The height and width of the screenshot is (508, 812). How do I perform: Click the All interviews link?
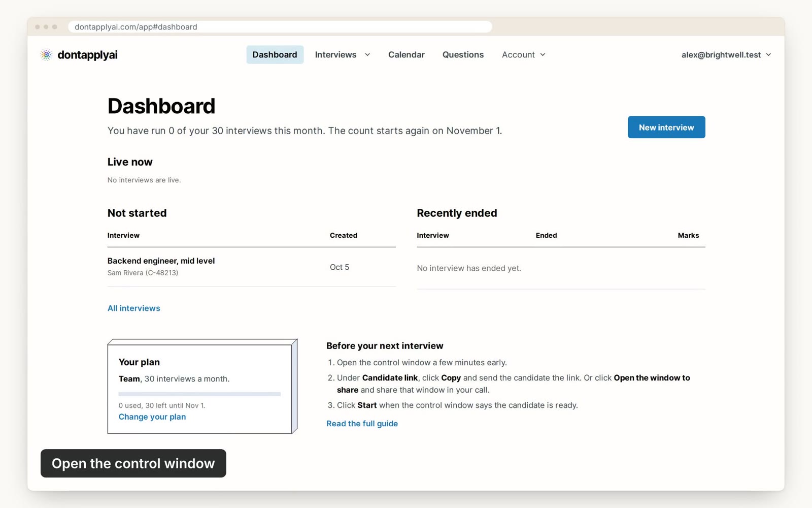pos(133,308)
